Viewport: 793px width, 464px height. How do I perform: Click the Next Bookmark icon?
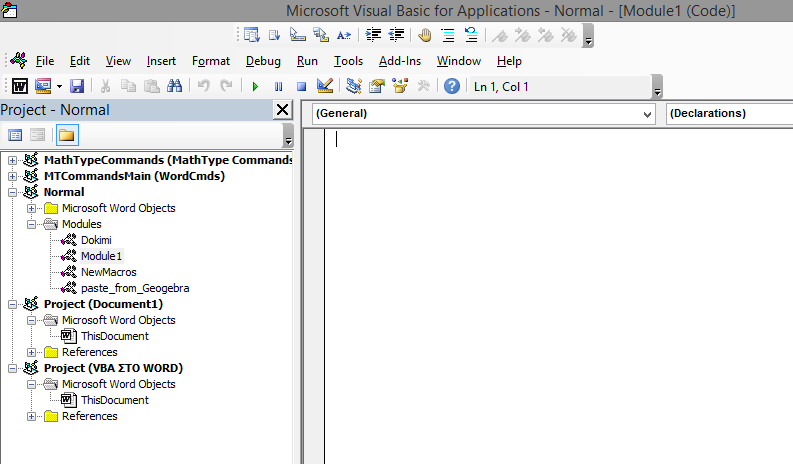(523, 35)
